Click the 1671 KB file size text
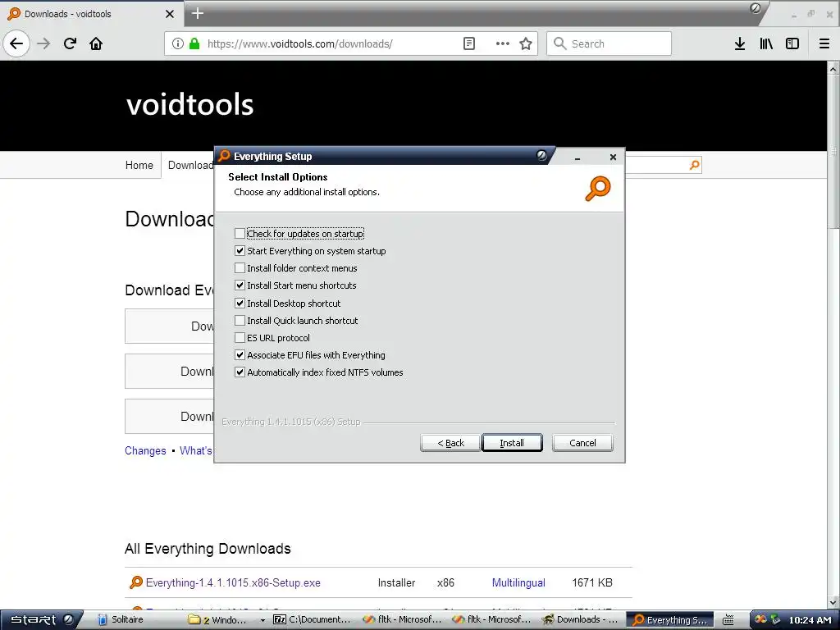The image size is (840, 630). click(592, 582)
